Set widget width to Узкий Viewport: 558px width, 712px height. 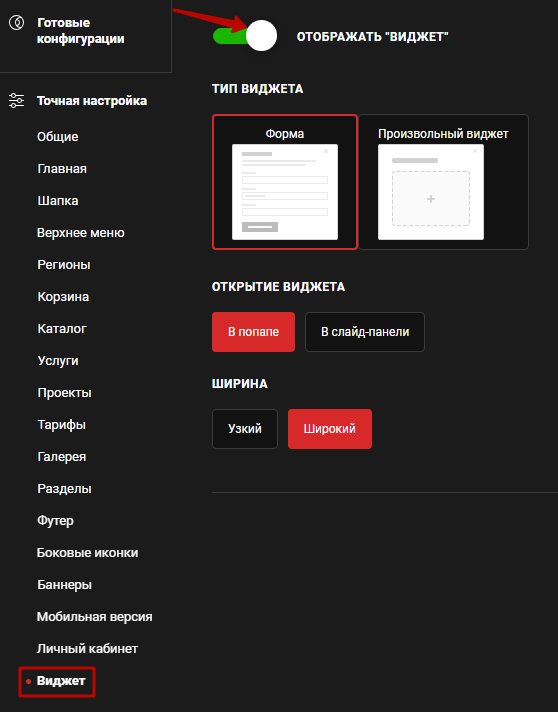click(x=245, y=429)
